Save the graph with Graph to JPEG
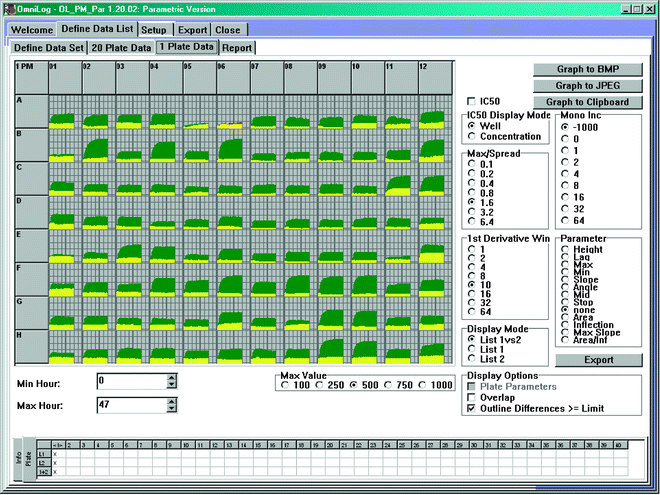The height and width of the screenshot is (495, 660). (588, 85)
